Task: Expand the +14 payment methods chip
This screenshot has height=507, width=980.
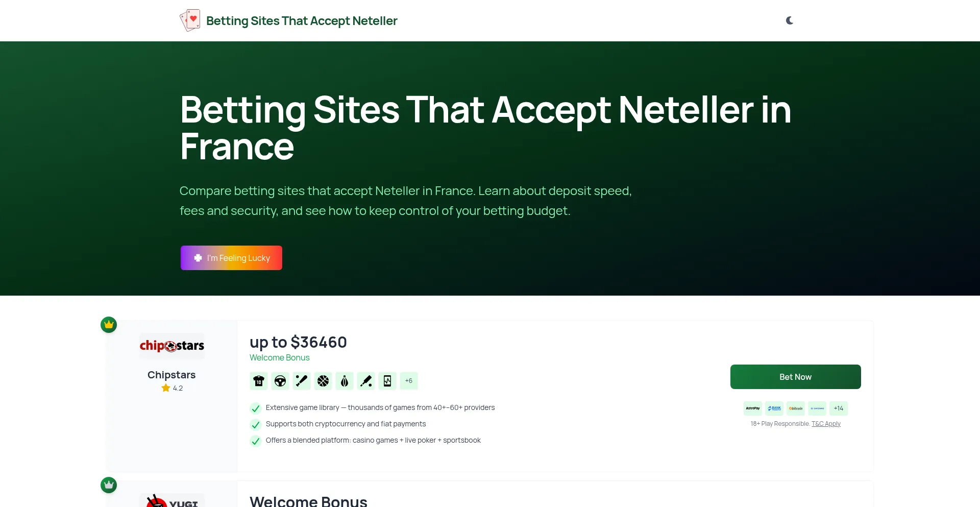Action: [x=839, y=408]
